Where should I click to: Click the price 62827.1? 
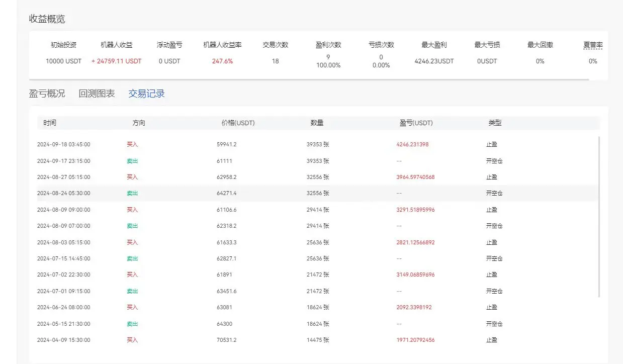(226, 258)
